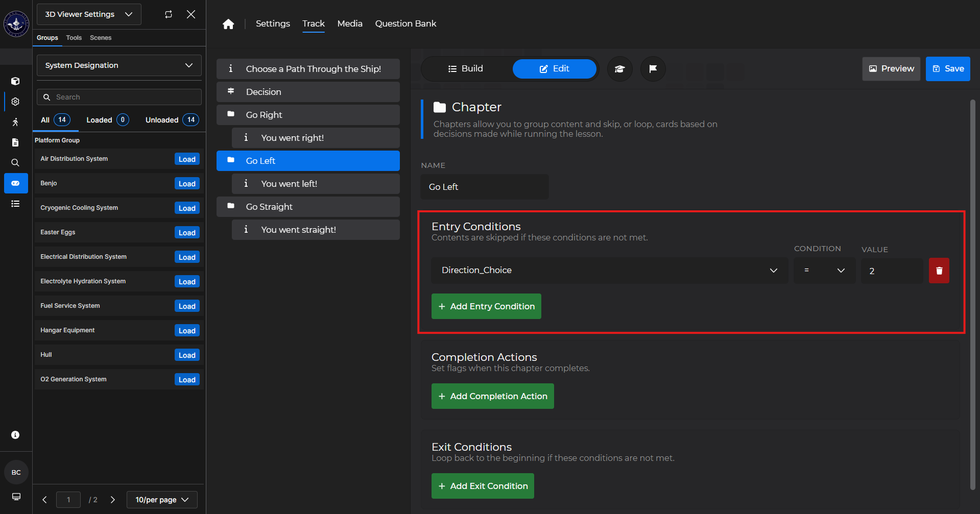Open the Direction_Choice variable dropdown

click(610, 271)
